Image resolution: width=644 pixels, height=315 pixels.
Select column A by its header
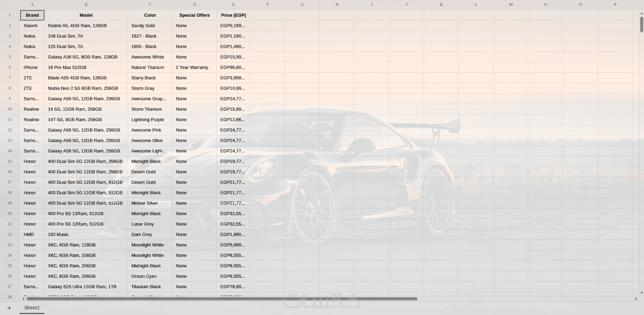coord(32,5)
